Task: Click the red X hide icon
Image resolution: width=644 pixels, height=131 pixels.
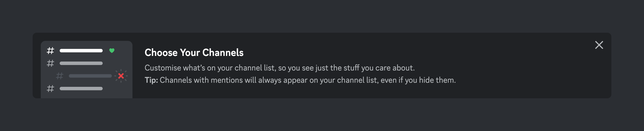Action: [x=121, y=76]
